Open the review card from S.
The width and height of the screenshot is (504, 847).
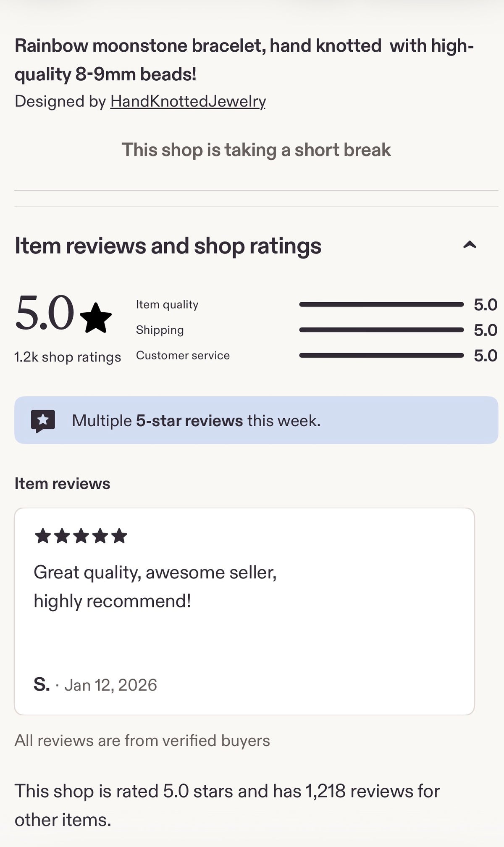[244, 611]
